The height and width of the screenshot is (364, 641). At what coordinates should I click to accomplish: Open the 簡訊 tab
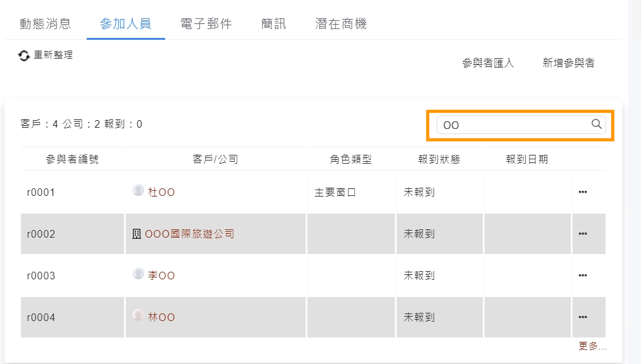[x=273, y=24]
